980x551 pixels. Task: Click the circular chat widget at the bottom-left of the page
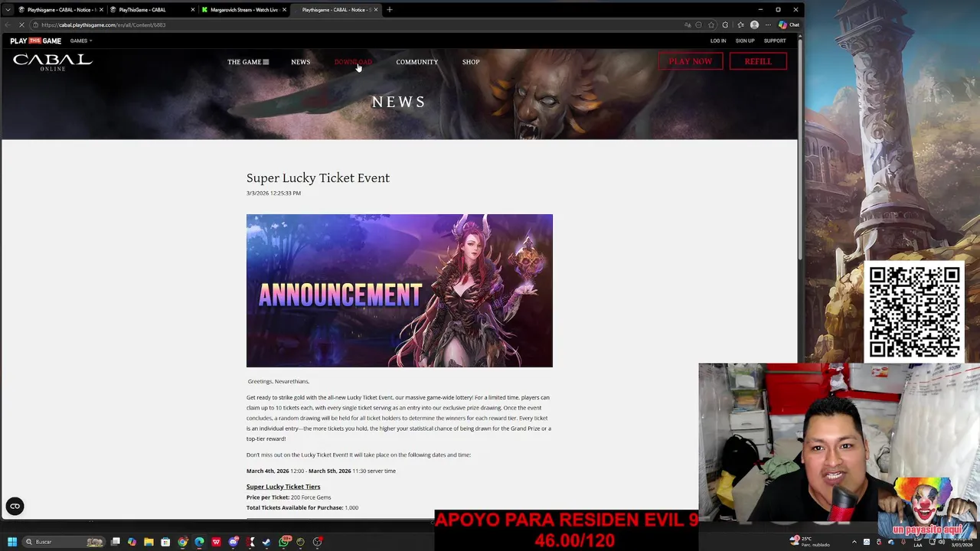[15, 506]
